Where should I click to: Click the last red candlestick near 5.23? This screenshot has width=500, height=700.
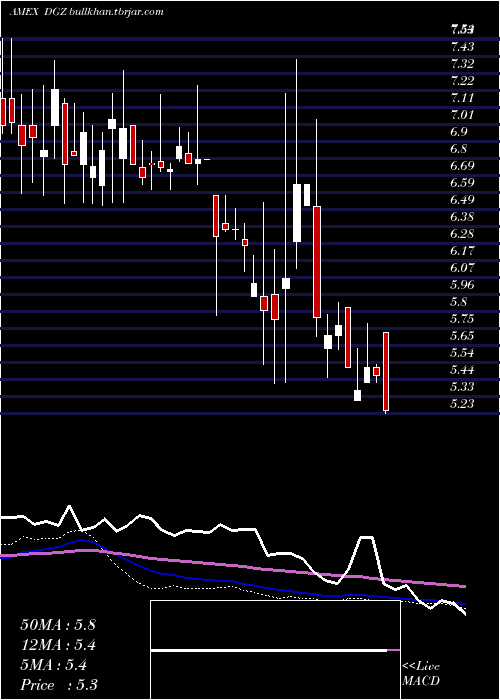(x=386, y=371)
